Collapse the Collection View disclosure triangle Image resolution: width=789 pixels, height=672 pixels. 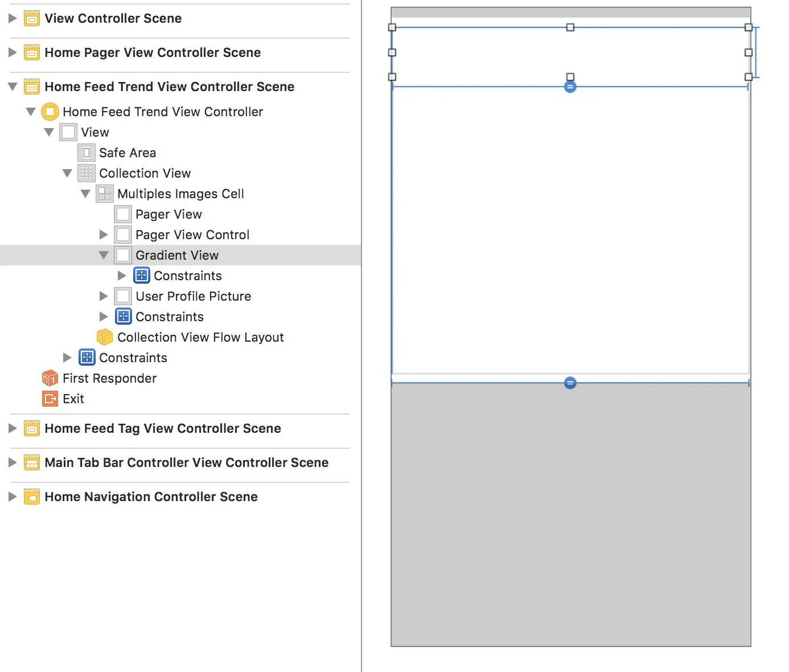pos(67,173)
